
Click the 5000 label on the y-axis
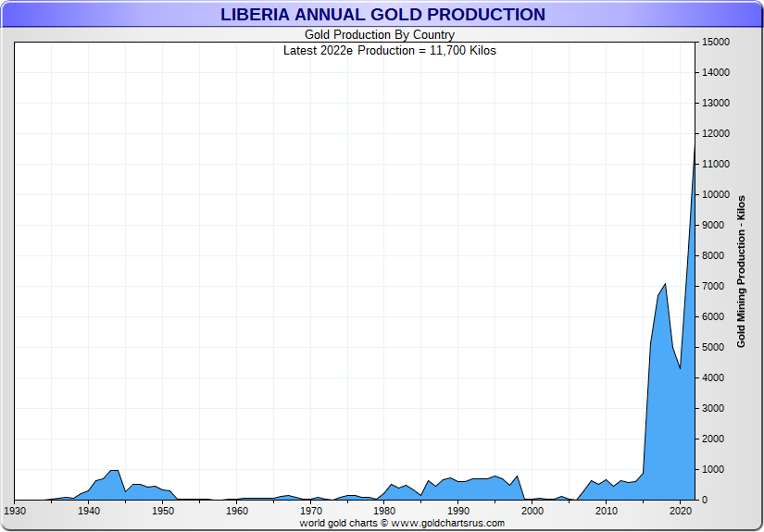(x=715, y=347)
